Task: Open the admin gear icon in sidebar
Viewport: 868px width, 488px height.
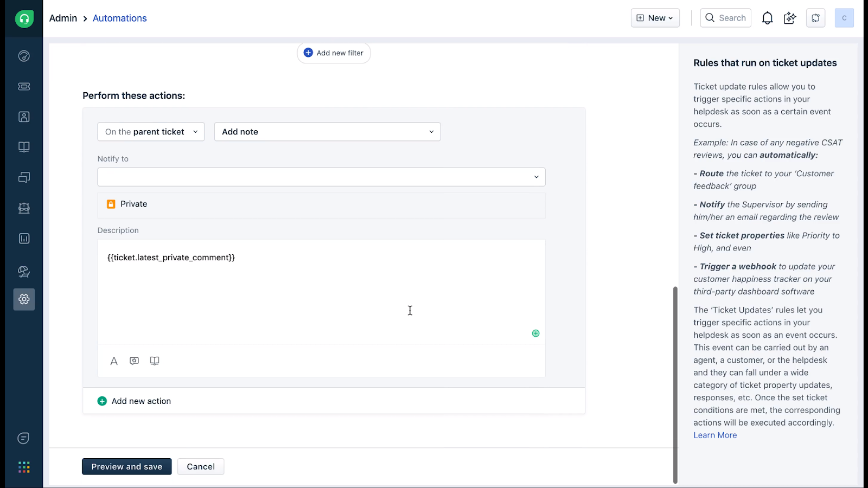Action: pyautogui.click(x=24, y=299)
